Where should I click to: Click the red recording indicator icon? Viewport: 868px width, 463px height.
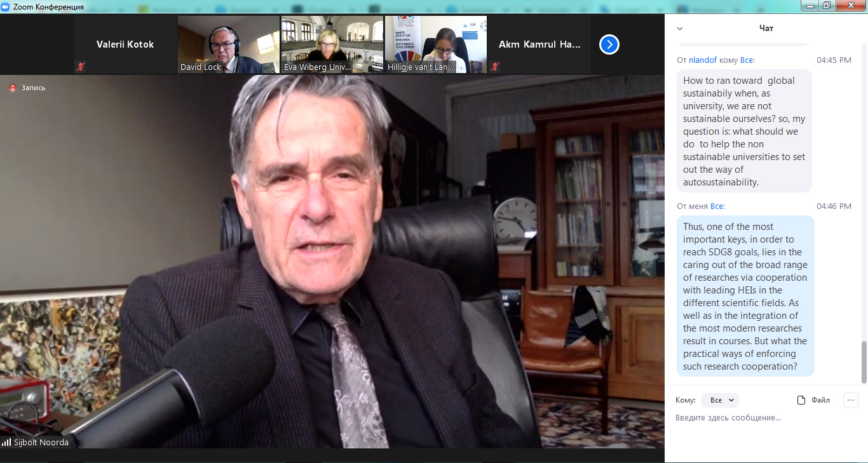click(x=12, y=88)
